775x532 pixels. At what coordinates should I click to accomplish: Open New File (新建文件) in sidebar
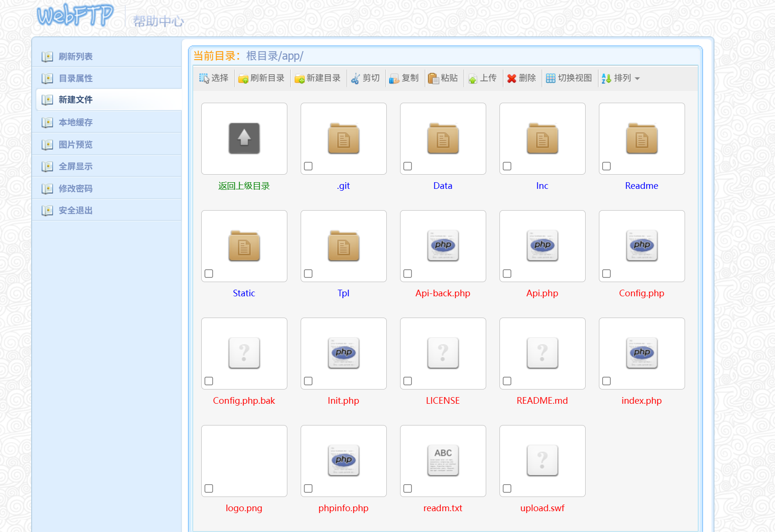pos(75,100)
